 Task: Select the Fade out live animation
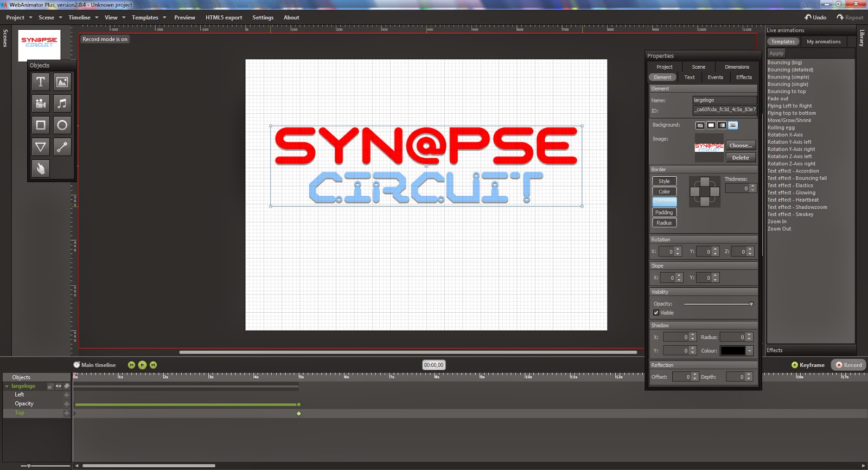tap(778, 99)
